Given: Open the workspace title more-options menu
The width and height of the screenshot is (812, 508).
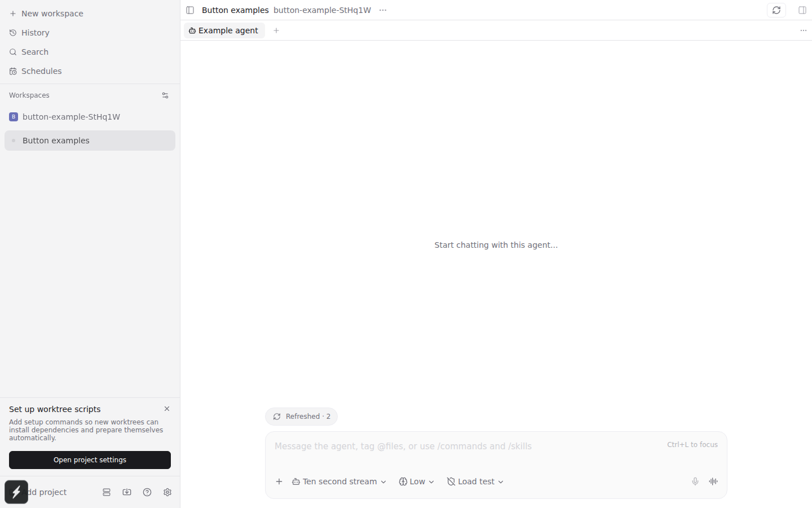Looking at the screenshot, I should coord(383,10).
